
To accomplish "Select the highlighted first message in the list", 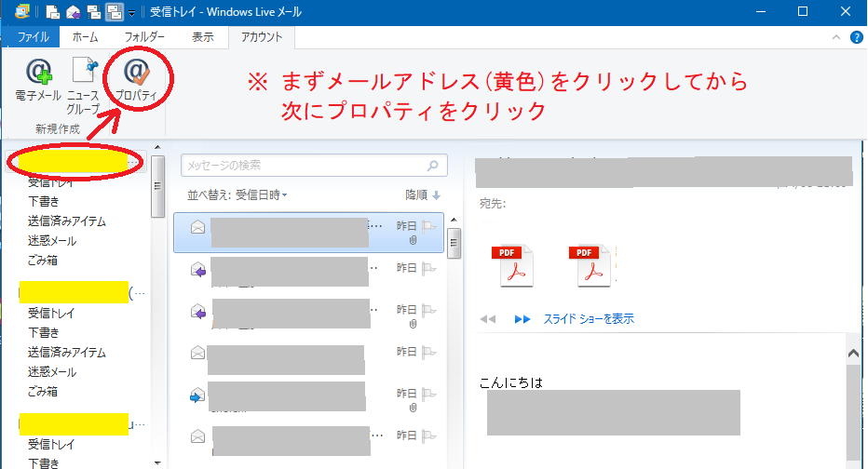I will 309,233.
